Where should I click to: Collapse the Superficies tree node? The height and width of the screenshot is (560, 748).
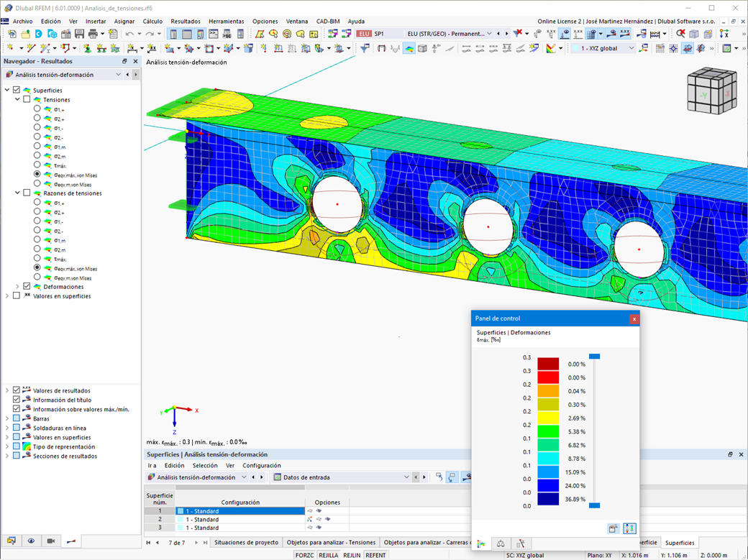[7, 90]
